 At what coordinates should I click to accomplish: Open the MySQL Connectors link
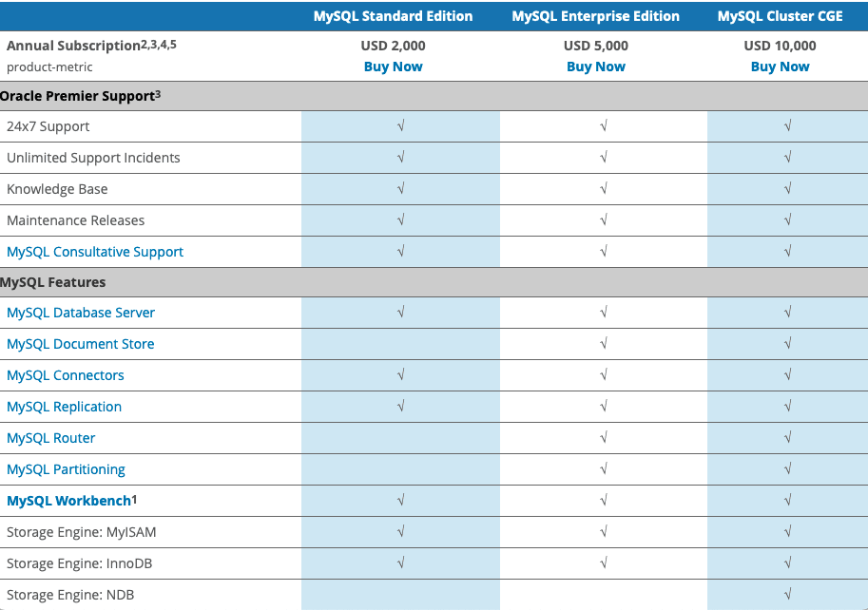point(66,375)
